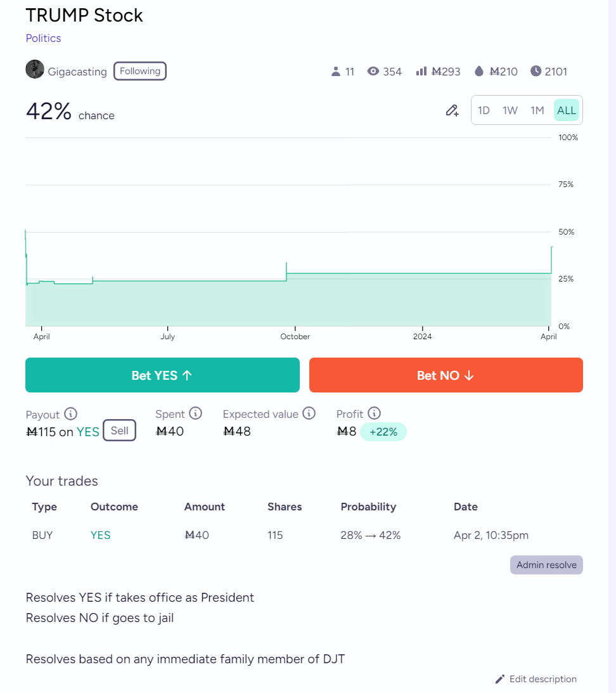Viewport: 616px width, 693px height.
Task: Toggle the Following button off
Action: pos(140,71)
